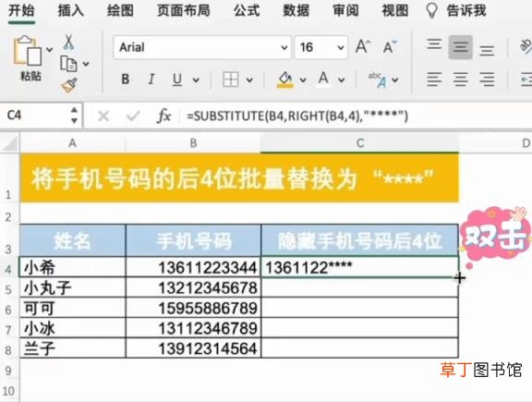
Task: Set middle vertical alignment
Action: pos(460,47)
